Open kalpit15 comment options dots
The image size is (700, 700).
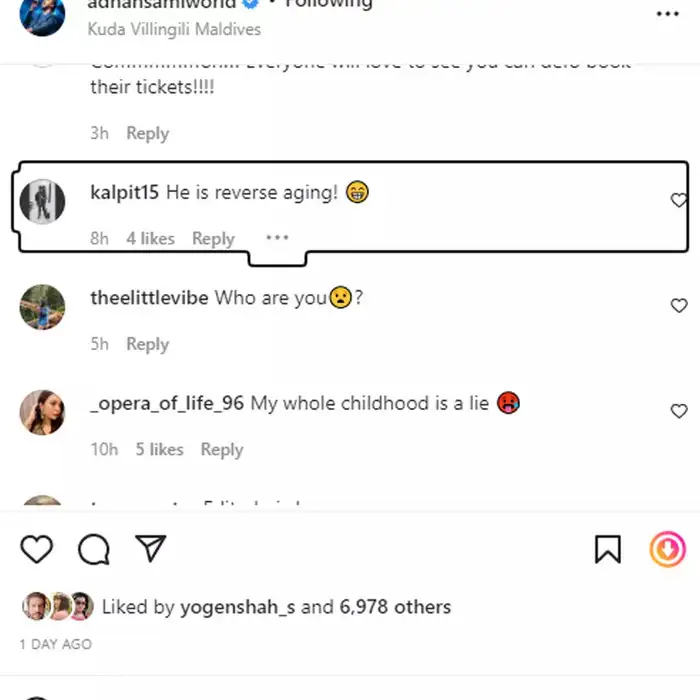point(277,238)
